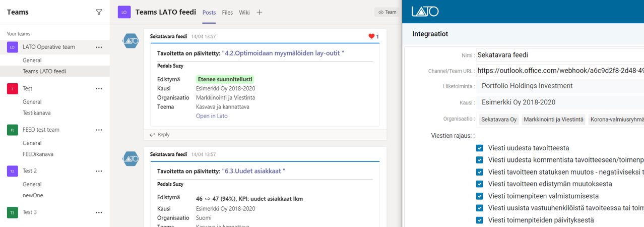
Task: Disable Viesti toimenpiteen valmistumisesta checkbox
Action: (479, 196)
